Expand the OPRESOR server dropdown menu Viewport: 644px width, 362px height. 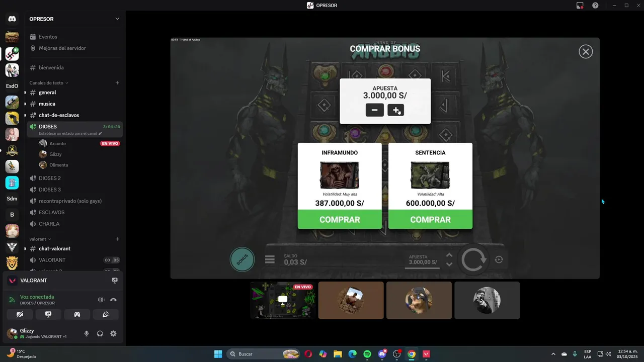[117, 19]
